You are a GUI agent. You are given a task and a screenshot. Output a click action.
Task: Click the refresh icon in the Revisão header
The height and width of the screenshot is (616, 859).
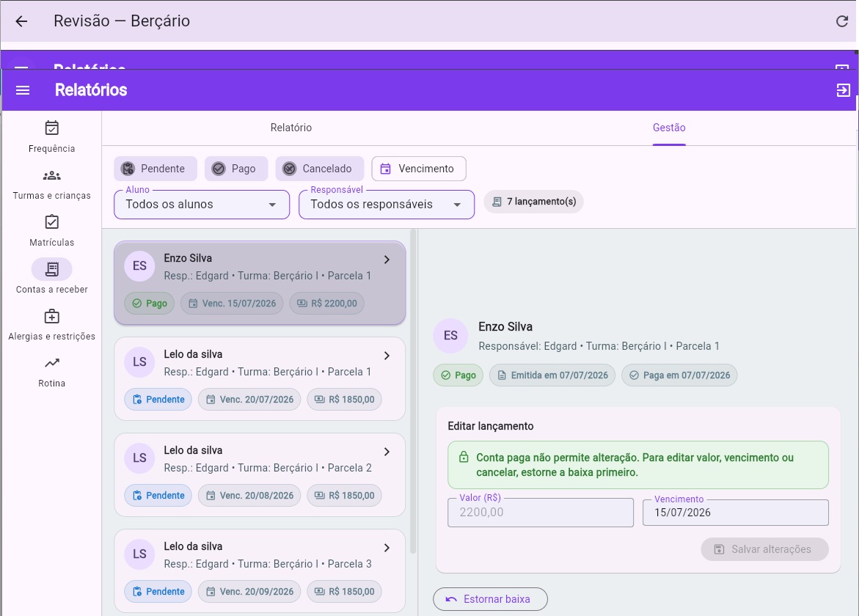click(842, 21)
